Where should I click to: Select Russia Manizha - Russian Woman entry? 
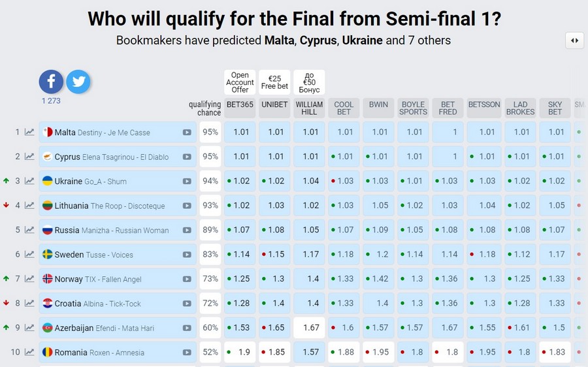[111, 230]
